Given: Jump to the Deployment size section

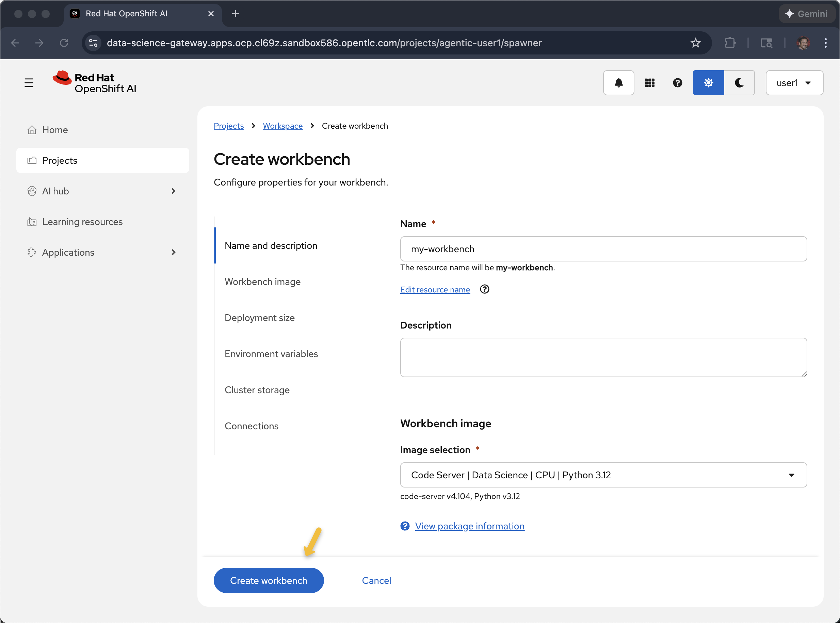Looking at the screenshot, I should pyautogui.click(x=259, y=318).
